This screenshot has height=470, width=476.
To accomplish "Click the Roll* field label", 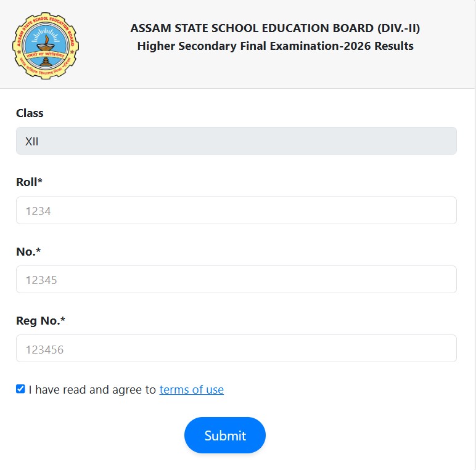I will coord(29,182).
